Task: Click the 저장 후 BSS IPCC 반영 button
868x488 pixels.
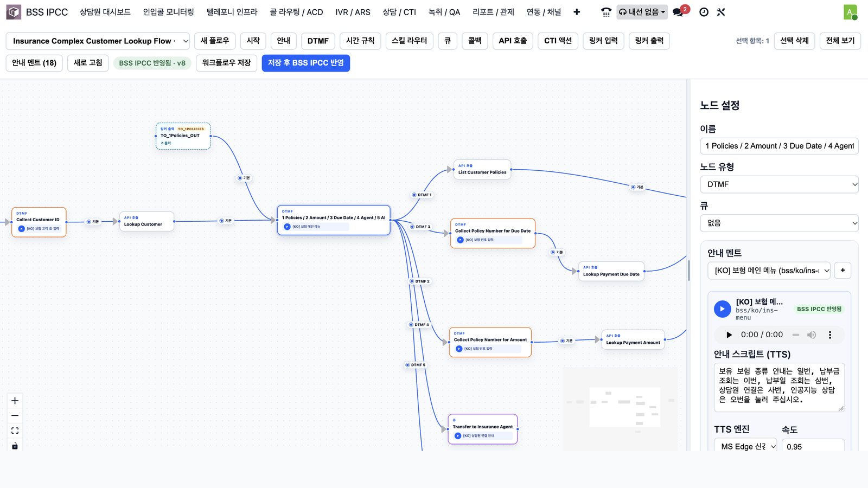Action: click(x=306, y=63)
